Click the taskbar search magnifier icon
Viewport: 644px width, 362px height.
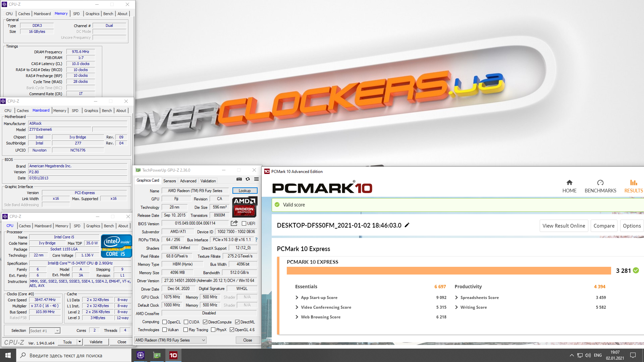pos(23,355)
